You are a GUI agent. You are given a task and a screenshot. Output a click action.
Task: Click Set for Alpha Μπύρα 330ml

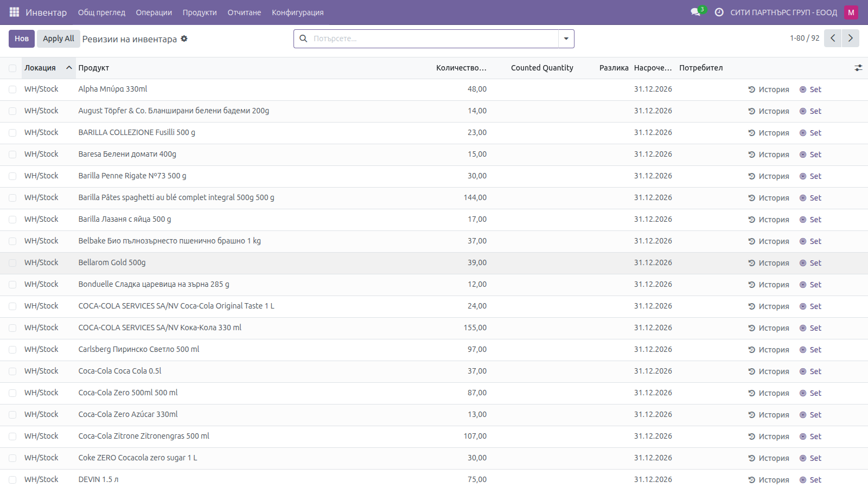pyautogui.click(x=810, y=89)
